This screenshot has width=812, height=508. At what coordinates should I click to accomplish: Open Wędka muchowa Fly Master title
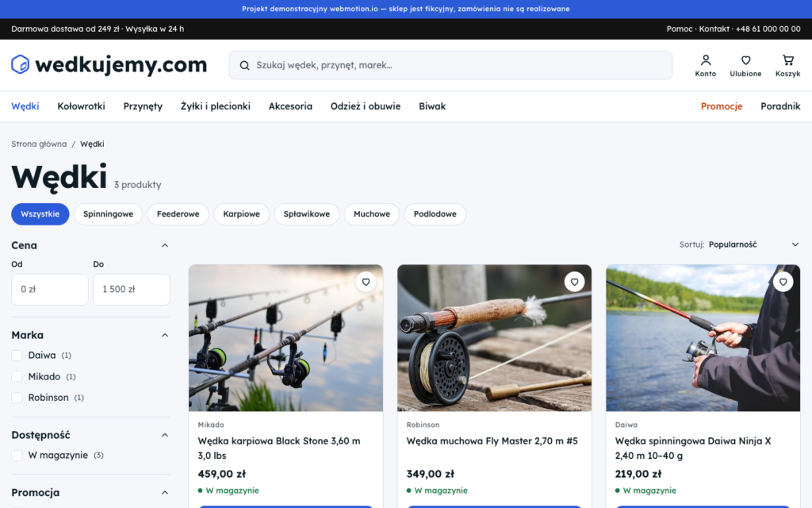coord(492,441)
